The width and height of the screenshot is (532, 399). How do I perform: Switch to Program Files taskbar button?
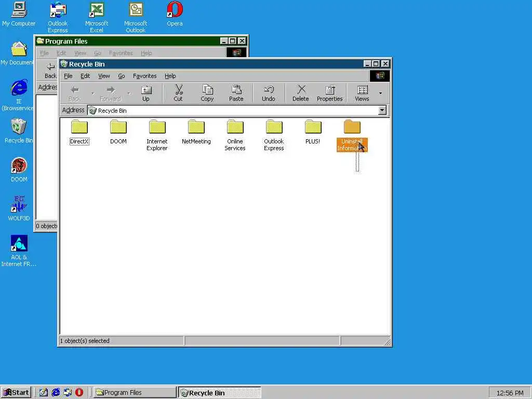pos(135,392)
